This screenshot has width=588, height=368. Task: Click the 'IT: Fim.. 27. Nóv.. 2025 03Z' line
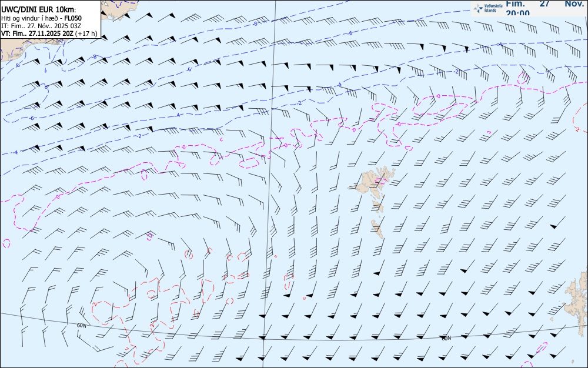(x=41, y=26)
